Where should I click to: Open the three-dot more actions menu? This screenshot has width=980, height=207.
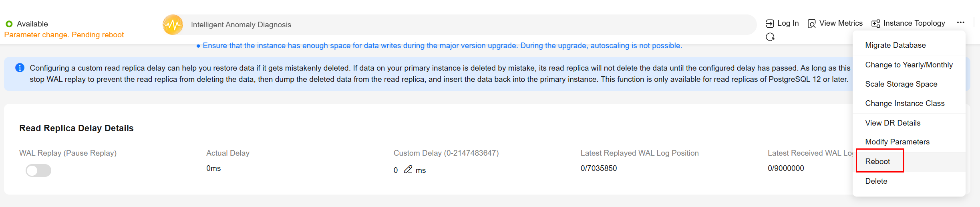(960, 23)
